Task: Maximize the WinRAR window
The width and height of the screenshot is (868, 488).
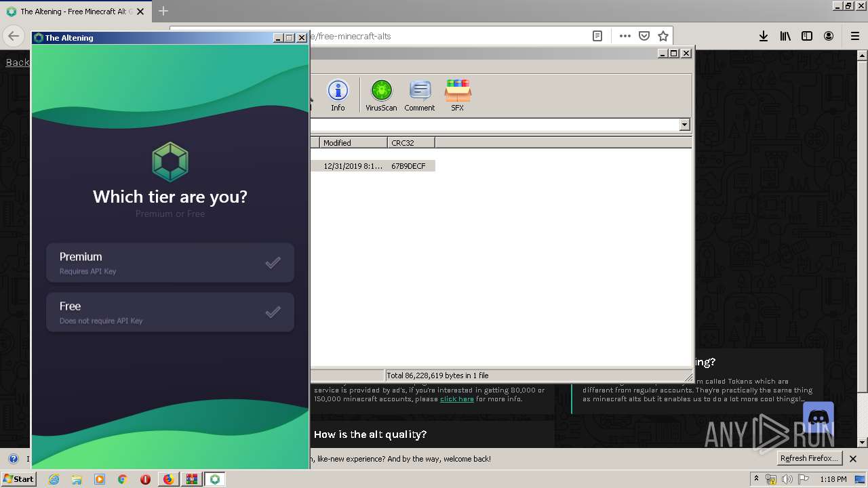Action: pyautogui.click(x=674, y=53)
